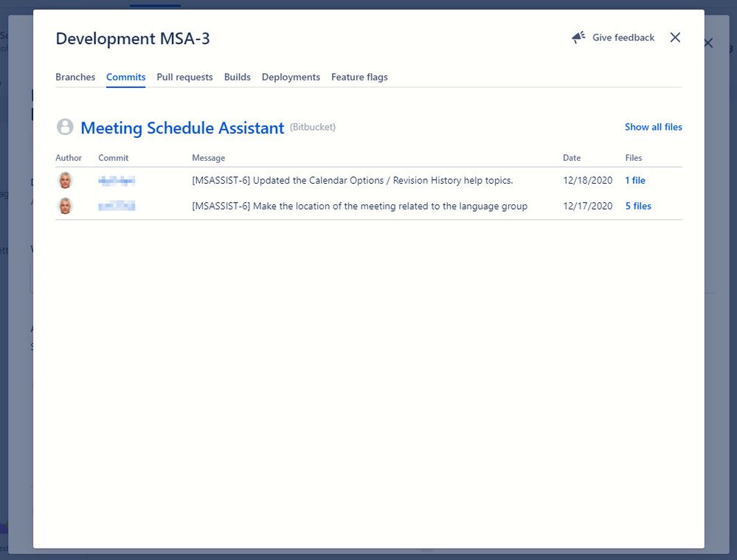Click the Date column header
Screen dimensions: 737x560
point(572,158)
